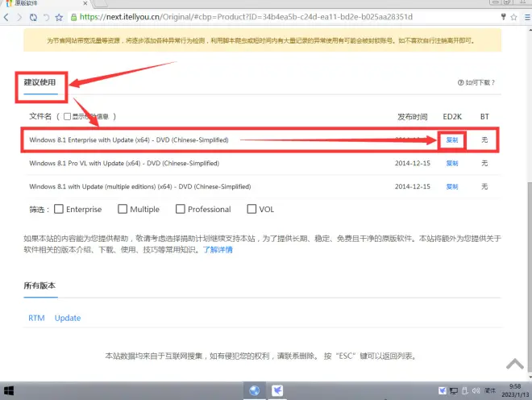This screenshot has width=532, height=400.
Task: Check the Enterprise filter checkbox
Action: coord(59,209)
